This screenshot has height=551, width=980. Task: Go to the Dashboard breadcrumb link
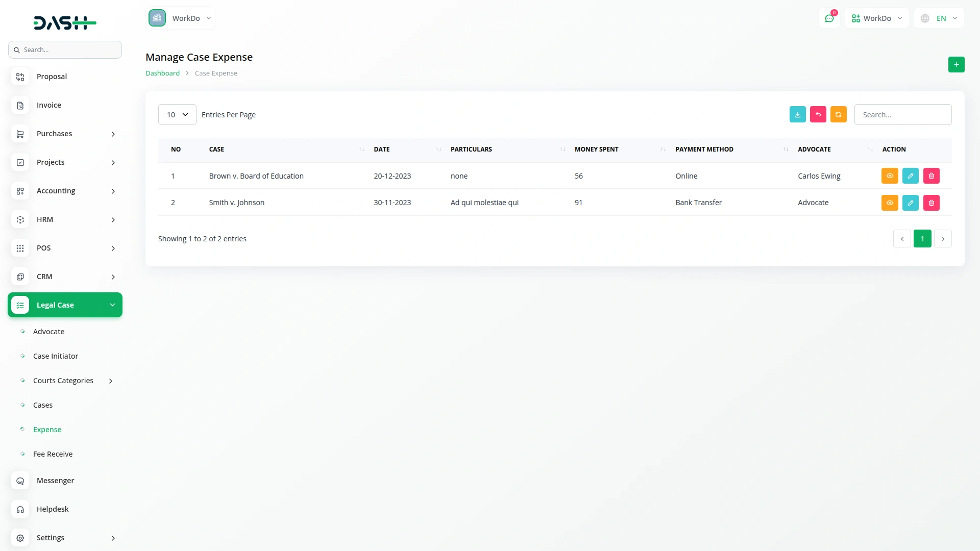pos(162,73)
